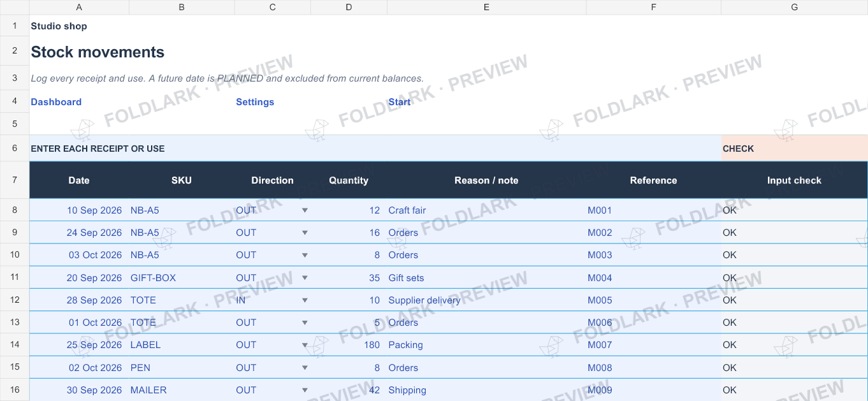Expand the GIFT-BOX row Direction dropdown

(x=305, y=278)
